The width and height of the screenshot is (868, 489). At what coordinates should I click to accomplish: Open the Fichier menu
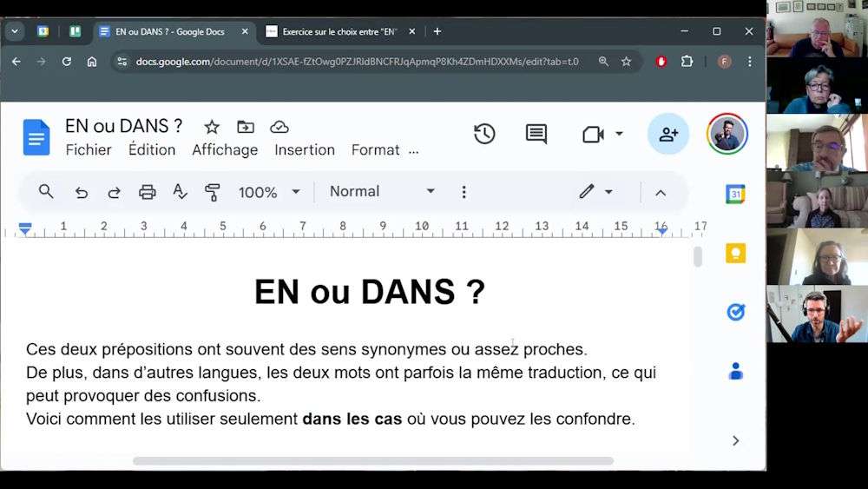point(89,150)
